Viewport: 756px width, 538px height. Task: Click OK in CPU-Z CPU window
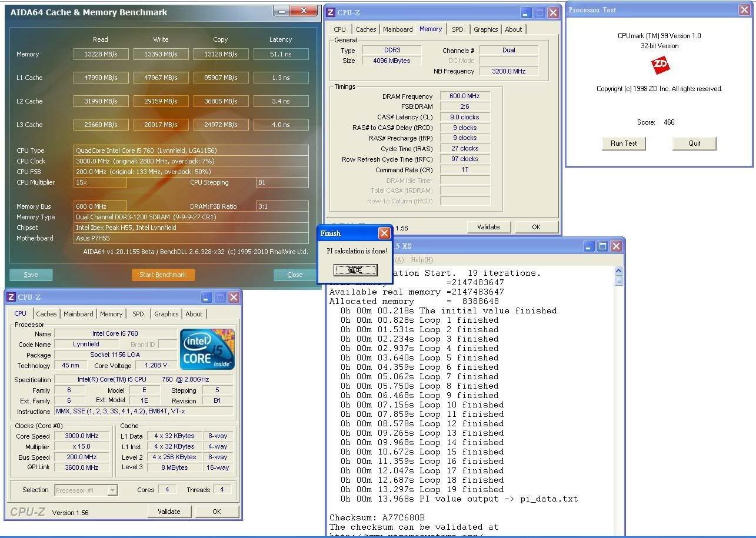click(217, 512)
